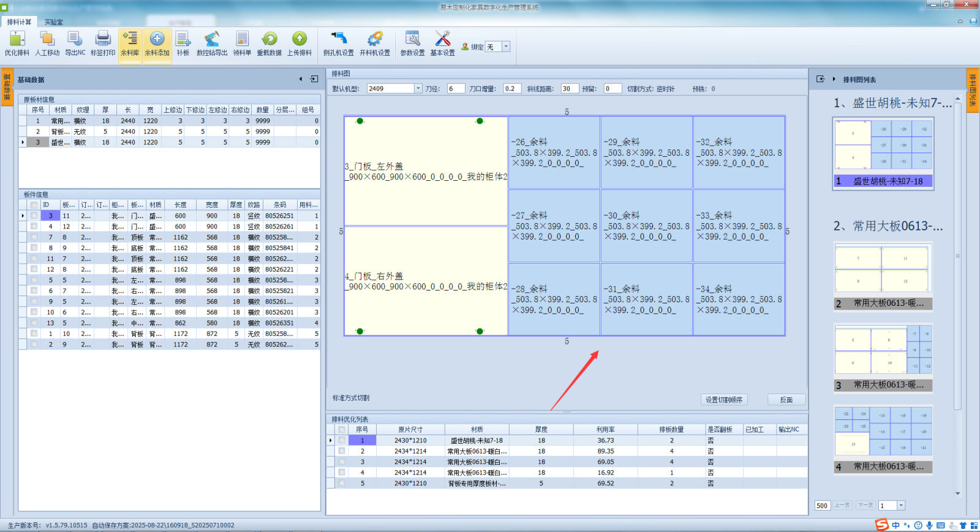This screenshot has height=532, width=980.
Task: Click 重载数据 reload data icon
Action: tap(269, 44)
